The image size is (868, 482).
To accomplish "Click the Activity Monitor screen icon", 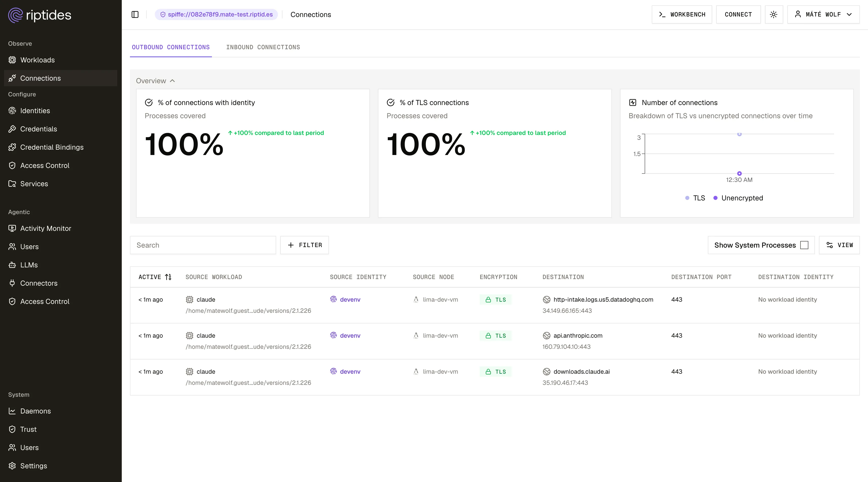I will (12, 228).
